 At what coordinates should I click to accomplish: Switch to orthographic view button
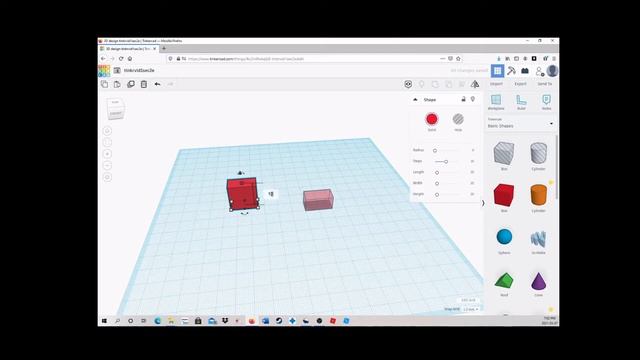tap(107, 177)
